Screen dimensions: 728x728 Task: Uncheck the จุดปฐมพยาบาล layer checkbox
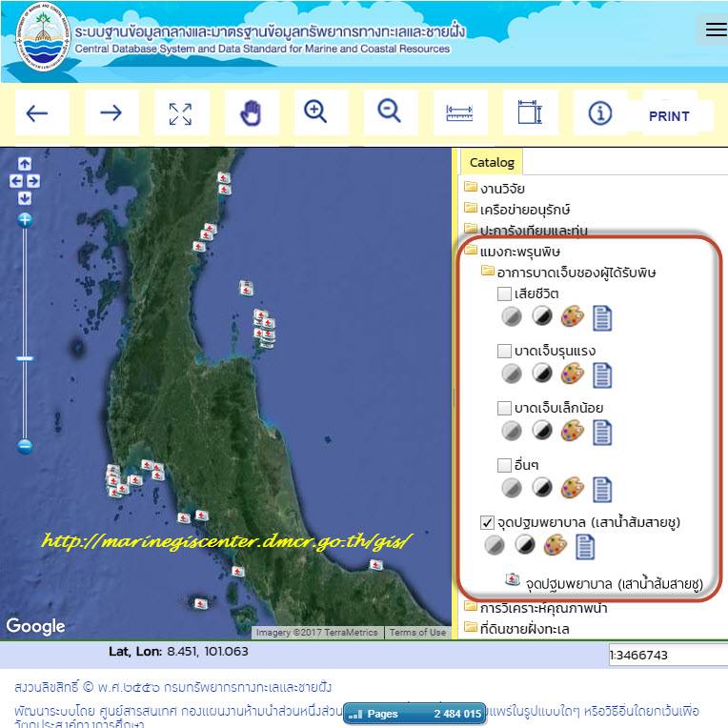point(487,523)
